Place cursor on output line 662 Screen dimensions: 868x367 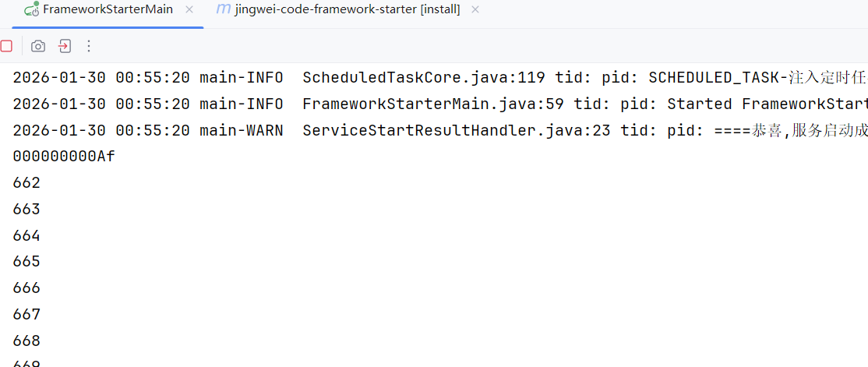(26, 183)
